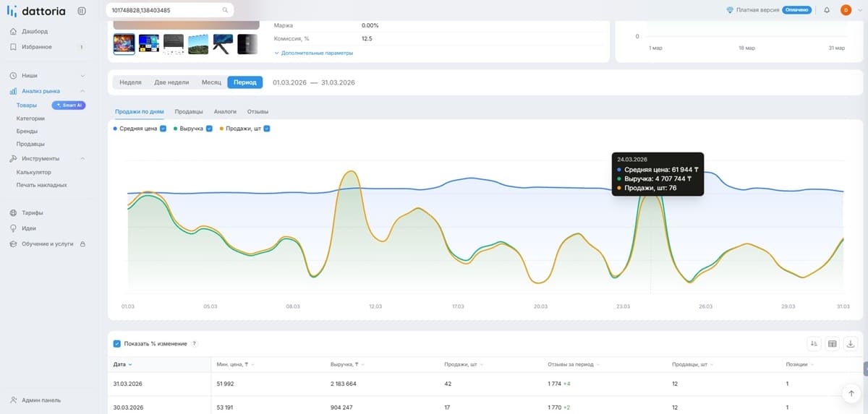
Task: Toggle Средняя цена series checkbox
Action: tap(163, 129)
